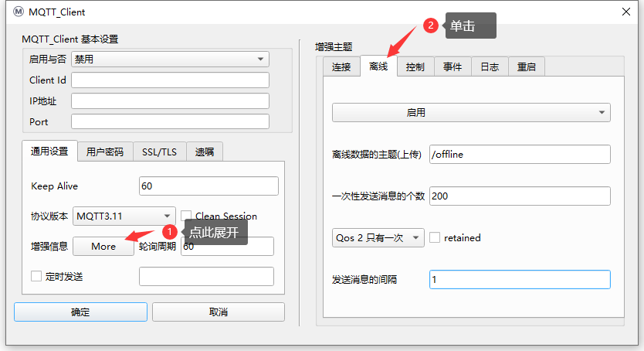Click the 取消 button
Viewport: 644px width, 351px height.
pos(218,312)
